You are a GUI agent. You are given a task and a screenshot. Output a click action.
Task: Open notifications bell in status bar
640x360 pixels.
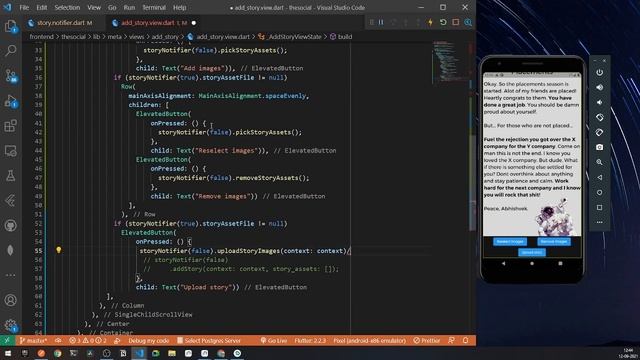(465, 340)
